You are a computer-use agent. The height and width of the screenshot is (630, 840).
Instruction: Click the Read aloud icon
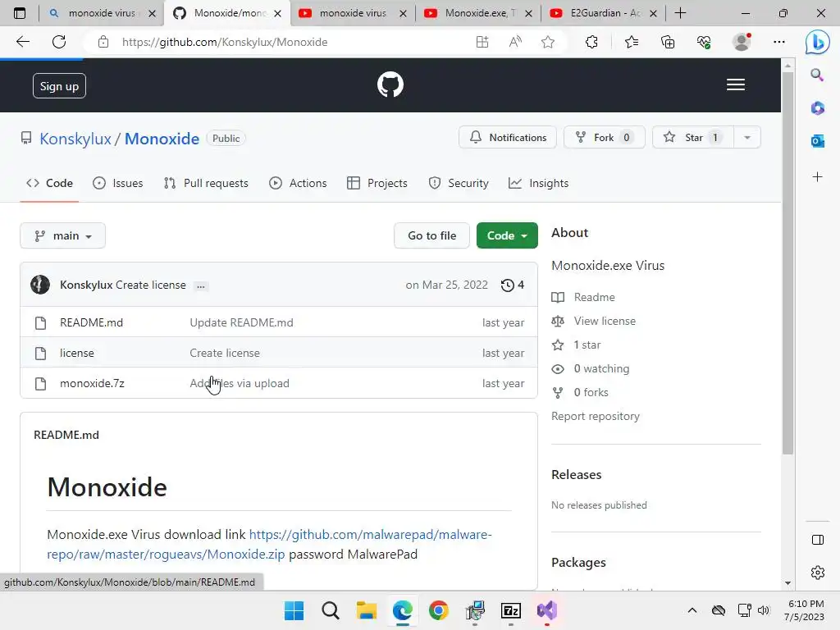tap(515, 42)
